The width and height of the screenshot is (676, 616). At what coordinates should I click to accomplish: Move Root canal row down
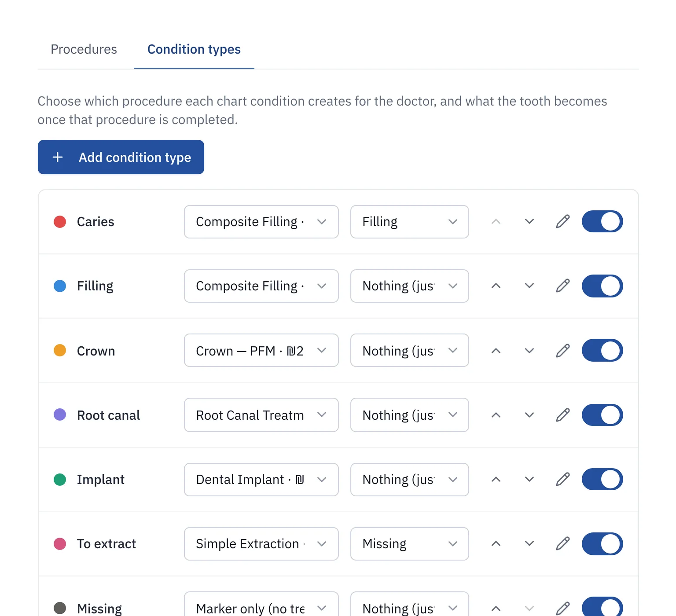click(529, 415)
